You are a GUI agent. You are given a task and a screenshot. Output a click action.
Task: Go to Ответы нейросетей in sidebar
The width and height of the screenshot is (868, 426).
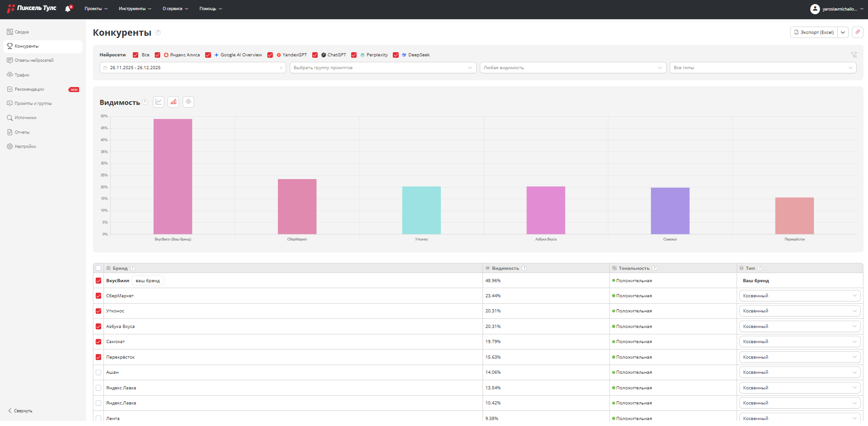click(x=34, y=60)
